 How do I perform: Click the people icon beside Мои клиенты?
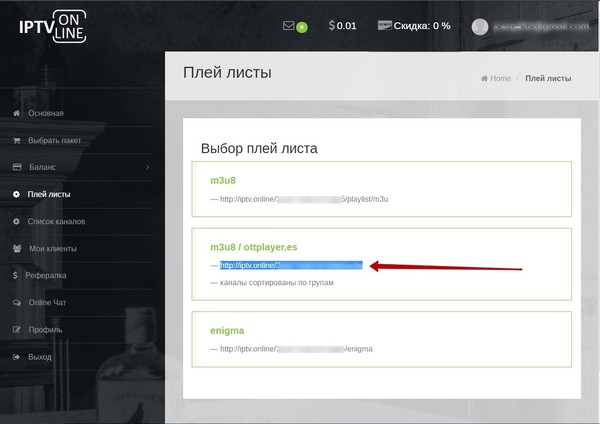tap(17, 248)
